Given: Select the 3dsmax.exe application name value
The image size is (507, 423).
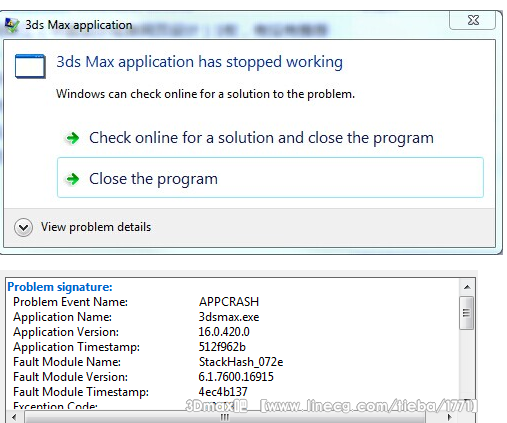Looking at the screenshot, I should 229,317.
